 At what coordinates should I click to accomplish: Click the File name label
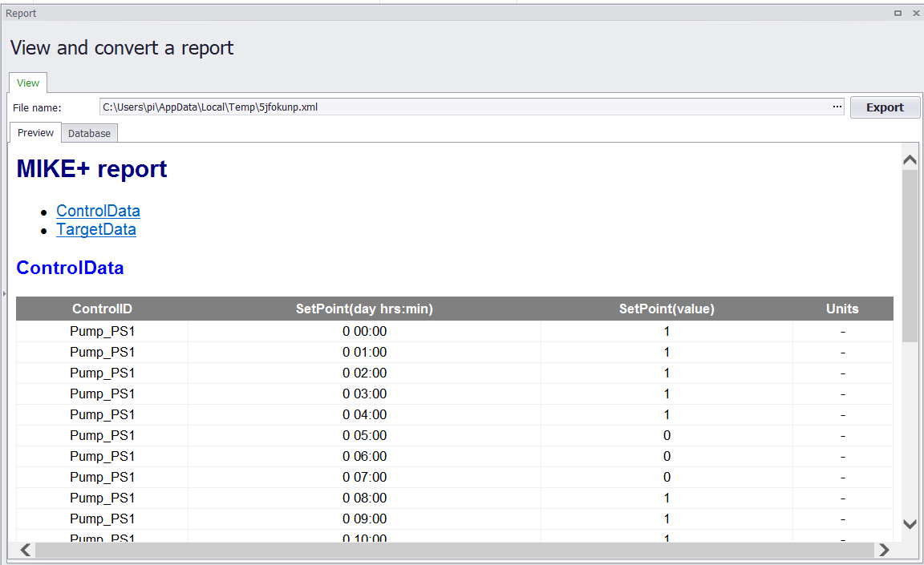click(37, 107)
